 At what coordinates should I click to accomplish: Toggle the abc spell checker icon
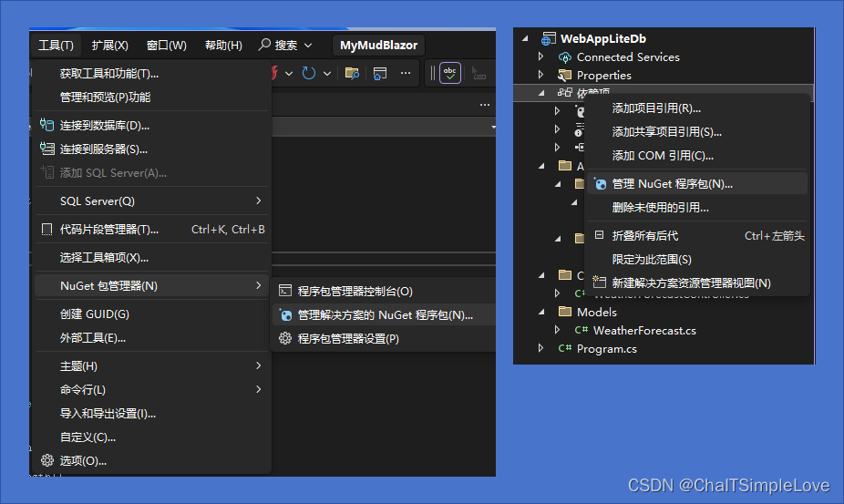[450, 73]
